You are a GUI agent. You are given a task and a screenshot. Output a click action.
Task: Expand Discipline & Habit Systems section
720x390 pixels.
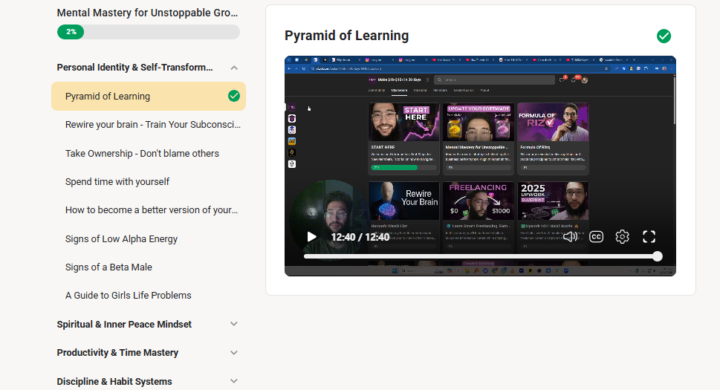(234, 381)
